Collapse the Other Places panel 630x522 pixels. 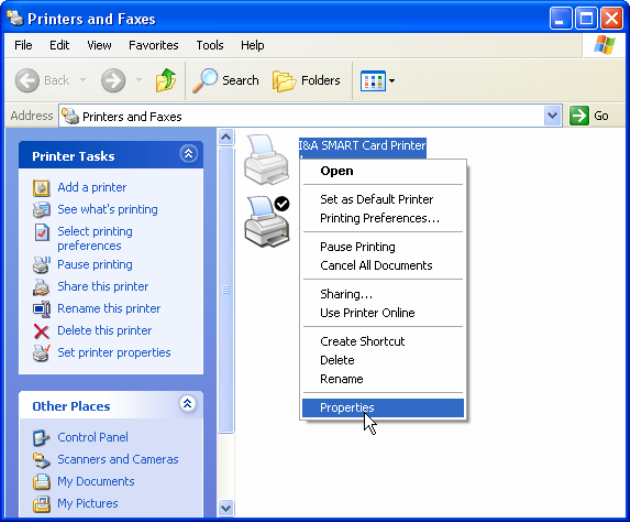pos(188,403)
